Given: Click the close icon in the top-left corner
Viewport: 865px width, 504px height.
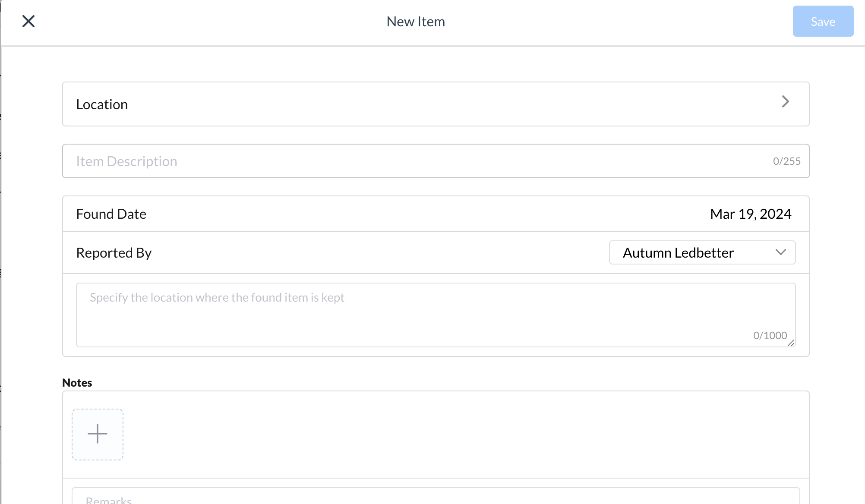Looking at the screenshot, I should pos(28,21).
